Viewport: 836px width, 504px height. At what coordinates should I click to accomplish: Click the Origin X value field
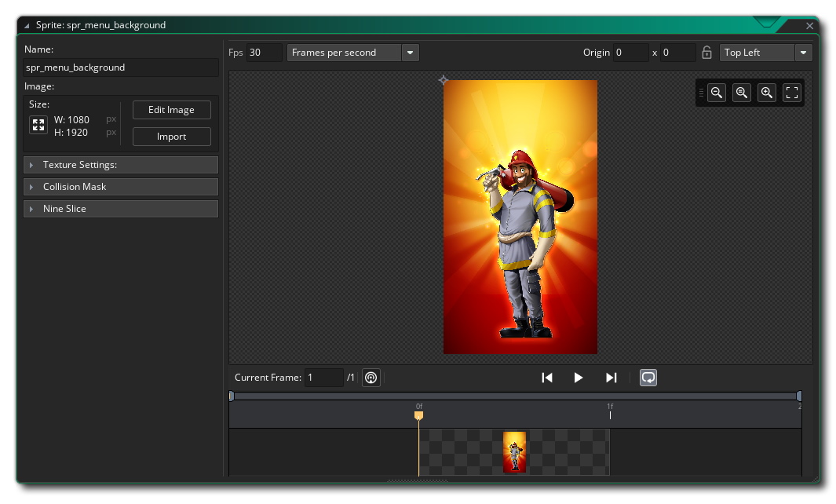pyautogui.click(x=630, y=53)
